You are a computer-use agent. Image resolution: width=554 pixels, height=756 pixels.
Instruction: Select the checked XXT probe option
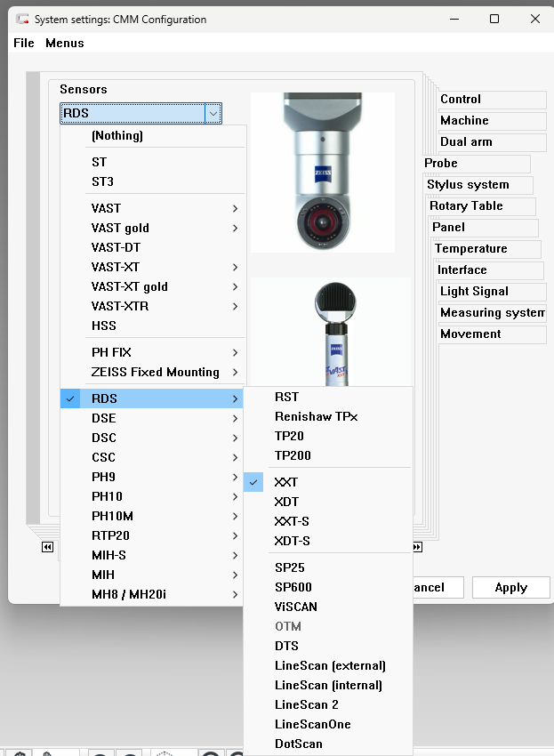pos(286,482)
